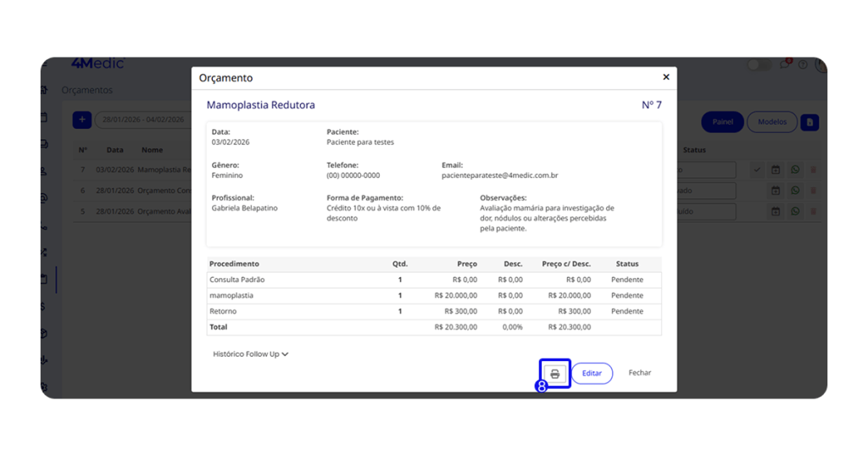Click calendar schedule icon in first row
This screenshot has height=456, width=868.
pos(776,170)
